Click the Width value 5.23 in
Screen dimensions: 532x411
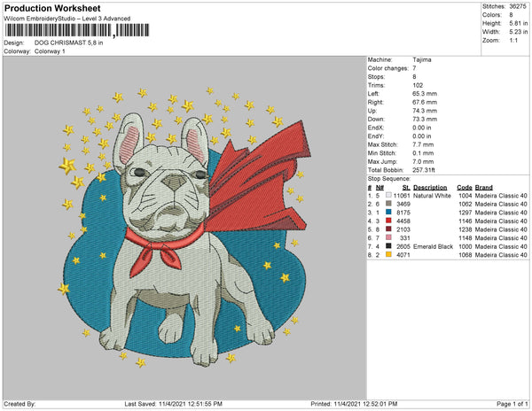point(518,32)
